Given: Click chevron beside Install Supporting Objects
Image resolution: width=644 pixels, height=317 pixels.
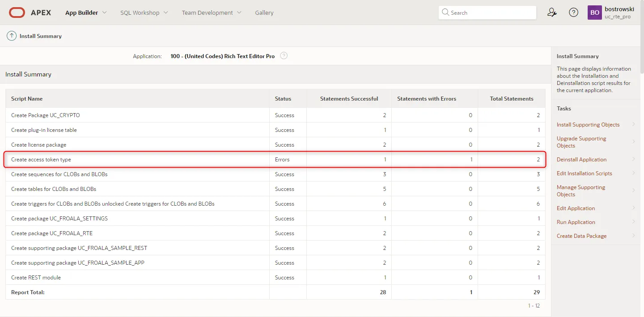Looking at the screenshot, I should (634, 124).
